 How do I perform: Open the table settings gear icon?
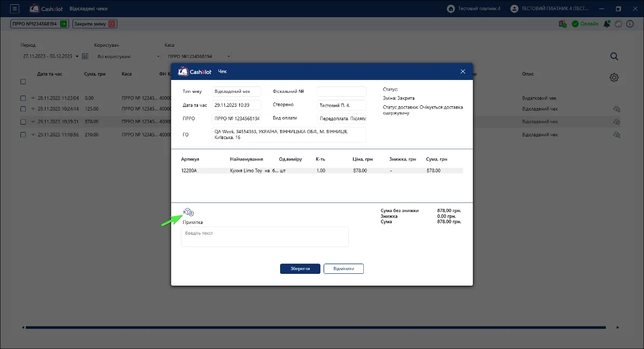614,78
